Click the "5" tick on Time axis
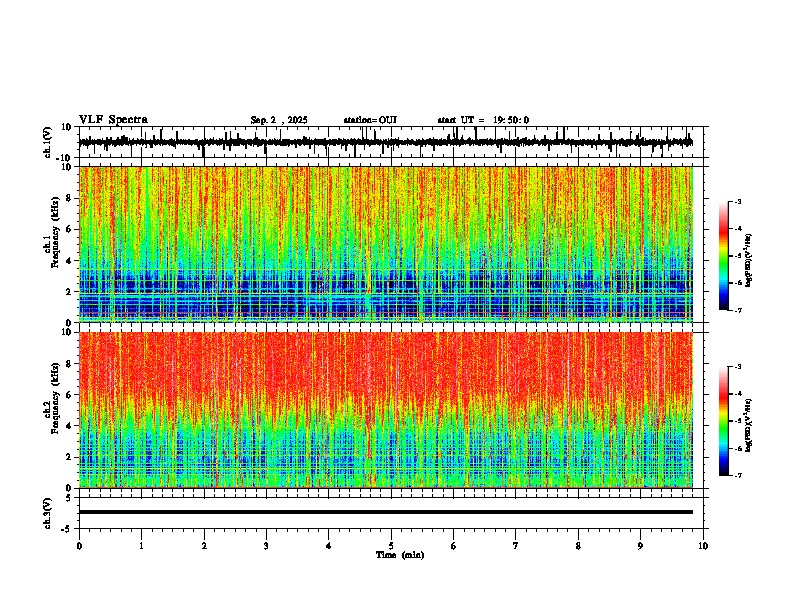The height and width of the screenshot is (612, 792). pyautogui.click(x=391, y=546)
